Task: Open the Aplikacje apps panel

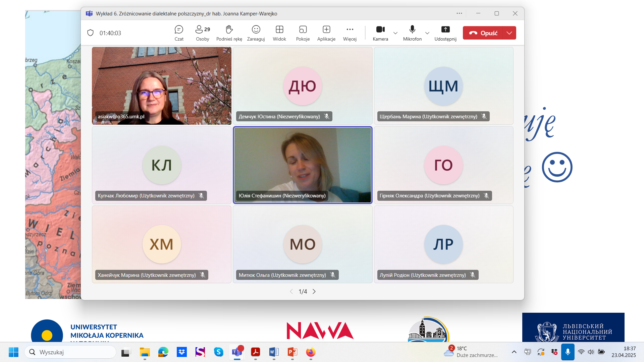Action: (x=326, y=33)
